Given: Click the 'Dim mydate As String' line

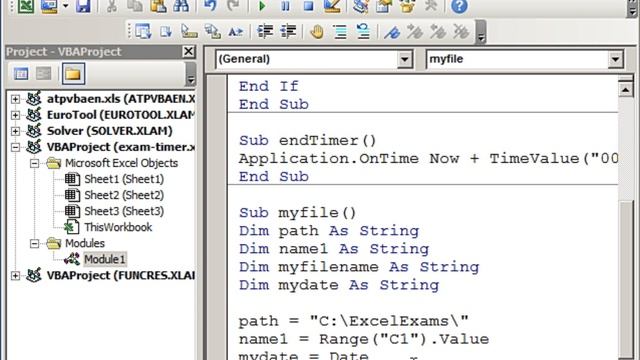Looking at the screenshot, I should 339,285.
